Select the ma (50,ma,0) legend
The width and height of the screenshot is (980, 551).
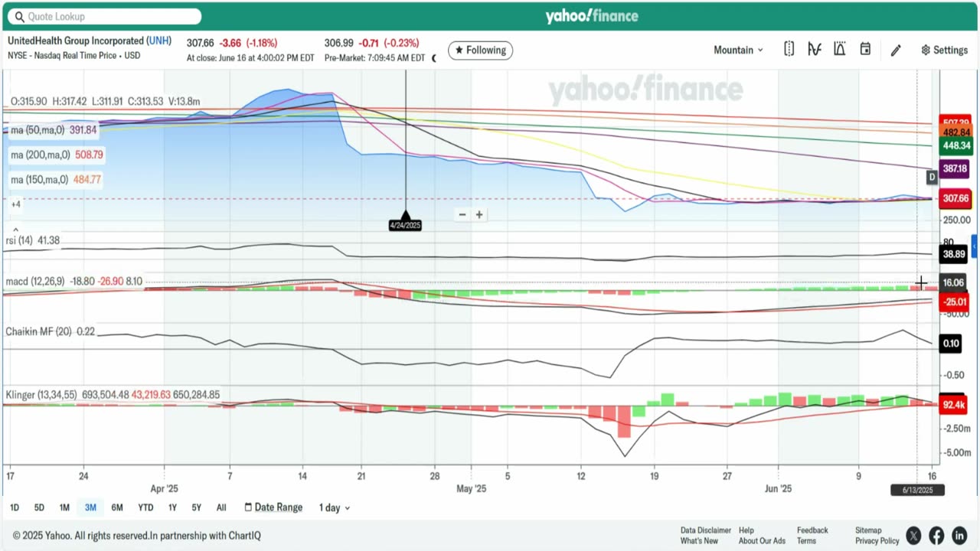[x=54, y=130]
